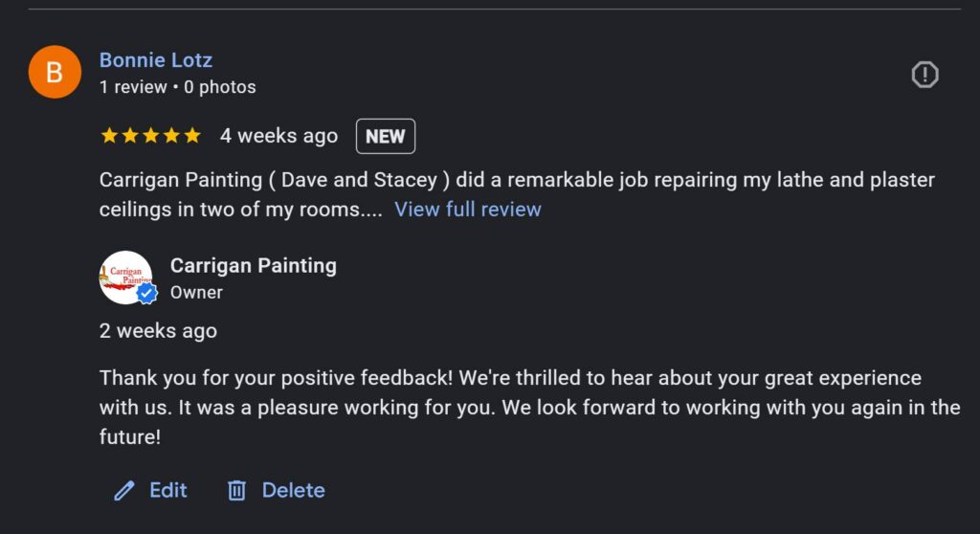Click the Carrigan Painting owner name
980x534 pixels.
click(x=254, y=266)
